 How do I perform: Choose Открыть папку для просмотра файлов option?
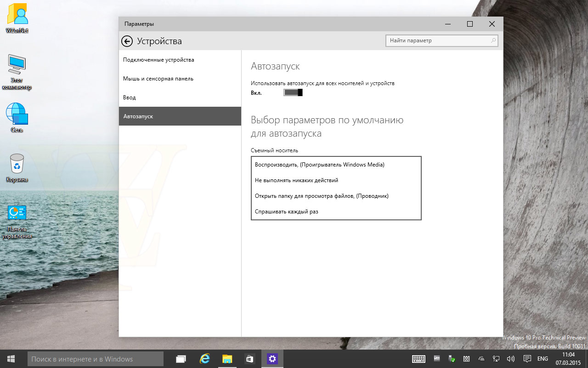[336, 196]
